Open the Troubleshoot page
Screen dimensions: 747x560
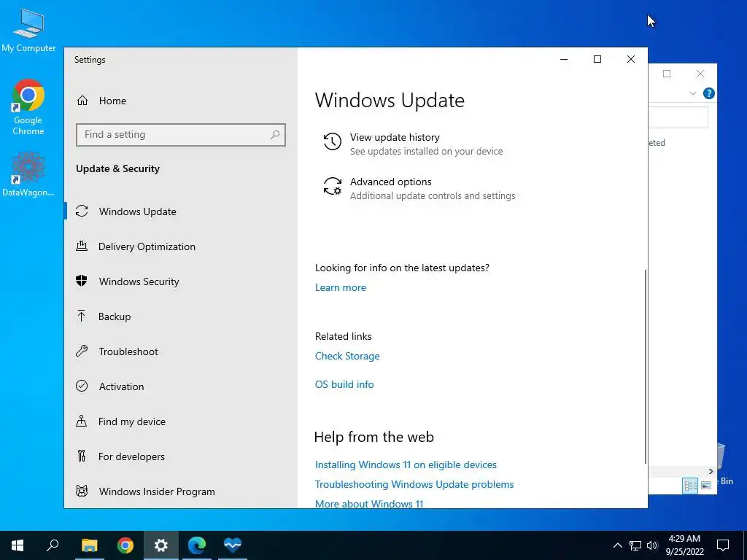click(x=128, y=351)
